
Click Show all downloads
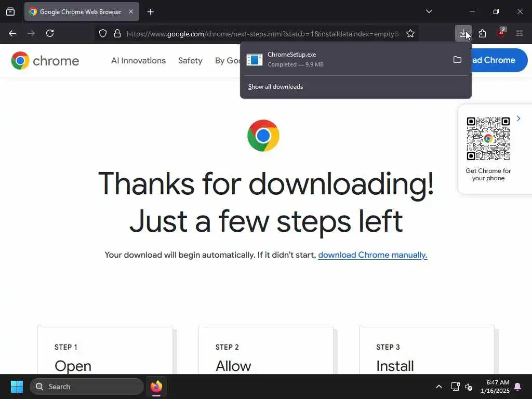pos(275,87)
